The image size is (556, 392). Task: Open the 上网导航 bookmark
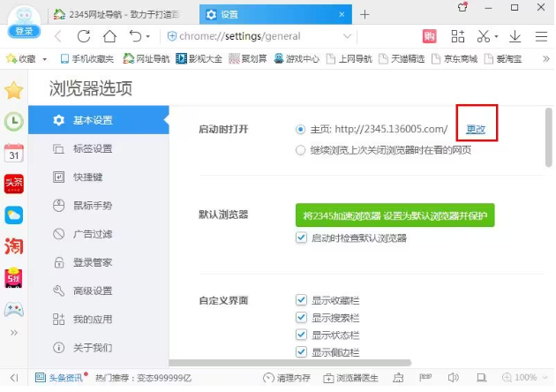coord(349,59)
